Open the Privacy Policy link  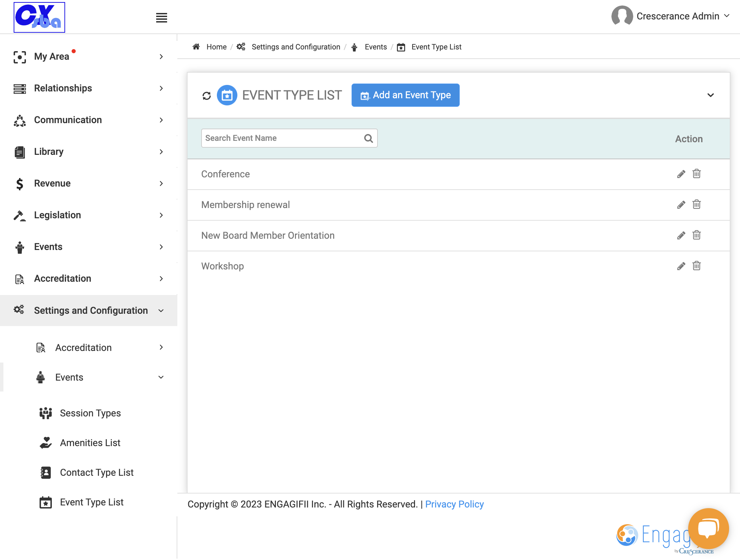pos(454,504)
